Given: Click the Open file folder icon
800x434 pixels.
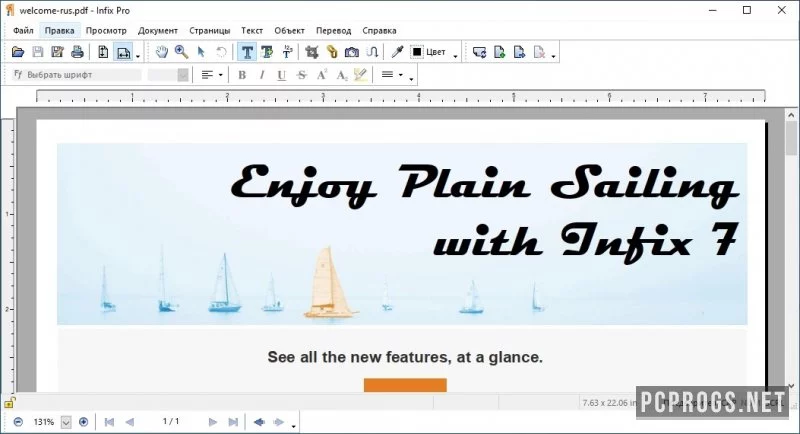Looking at the screenshot, I should click(18, 52).
